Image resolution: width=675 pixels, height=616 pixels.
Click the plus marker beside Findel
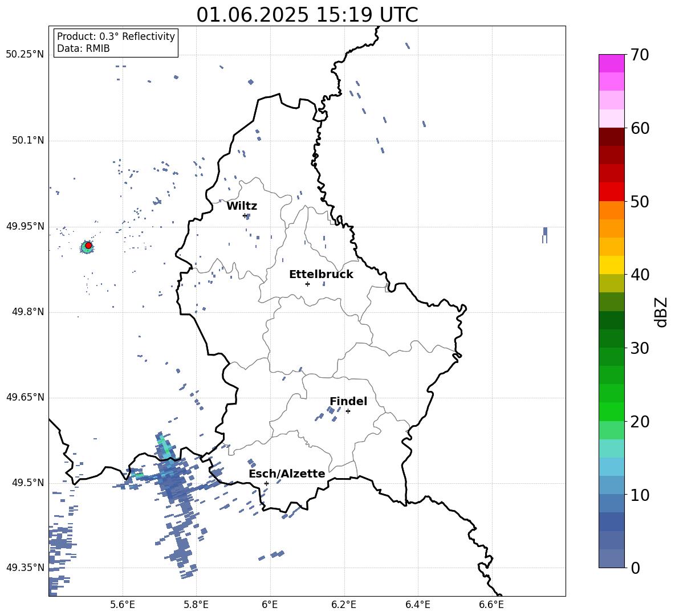coord(348,411)
